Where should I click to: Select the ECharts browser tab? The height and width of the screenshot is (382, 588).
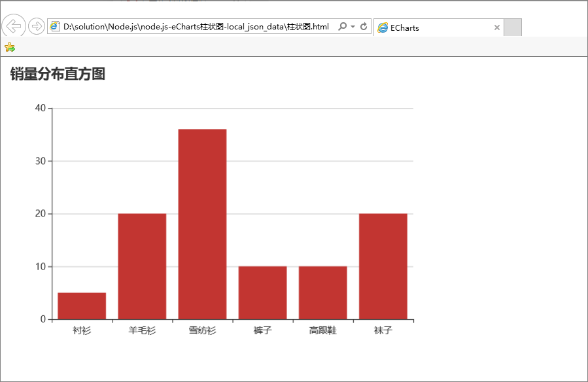point(439,27)
